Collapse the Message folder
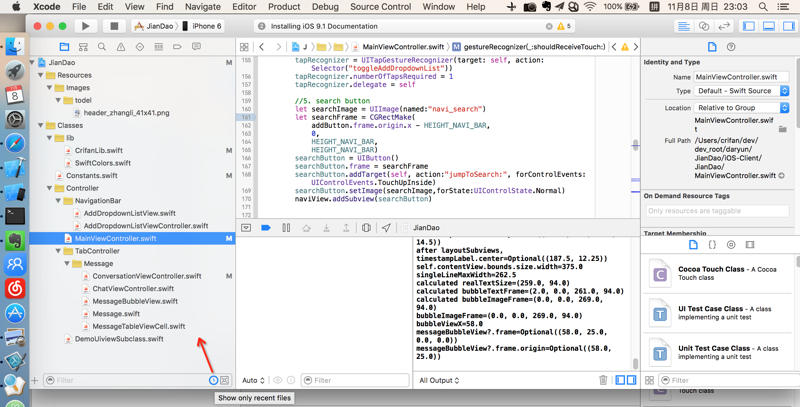Viewport: 800px width, 407px height. [x=67, y=263]
